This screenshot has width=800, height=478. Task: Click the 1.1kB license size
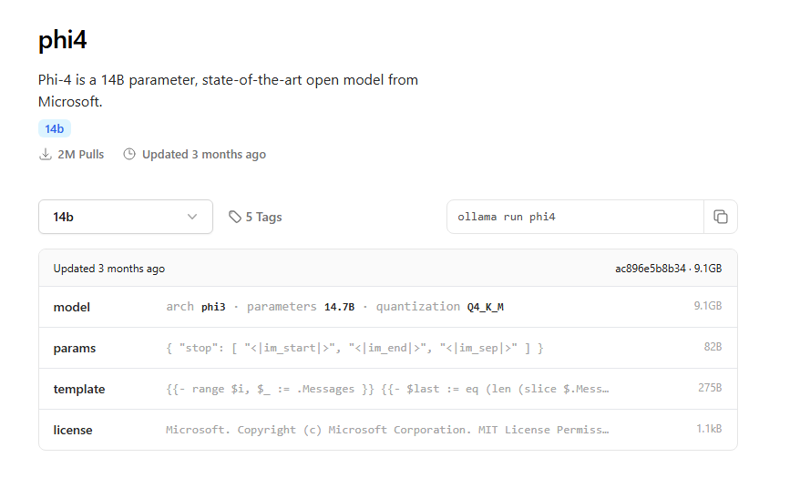pyautogui.click(x=709, y=429)
